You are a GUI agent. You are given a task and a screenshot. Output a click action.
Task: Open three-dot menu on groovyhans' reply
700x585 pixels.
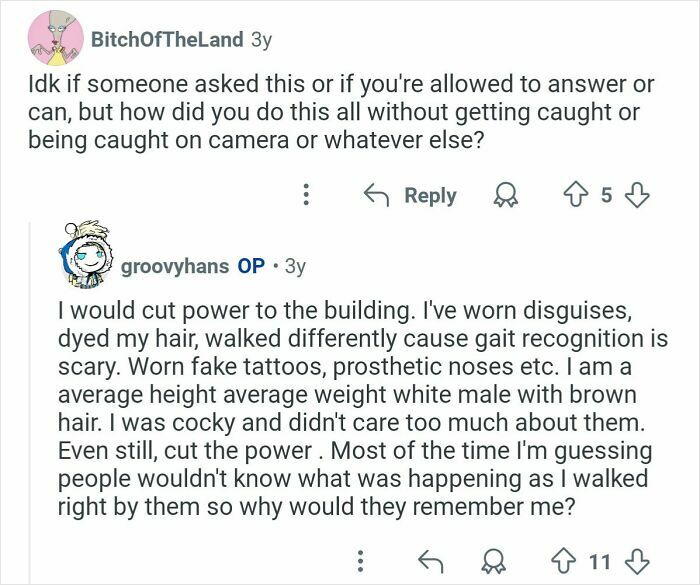[361, 561]
